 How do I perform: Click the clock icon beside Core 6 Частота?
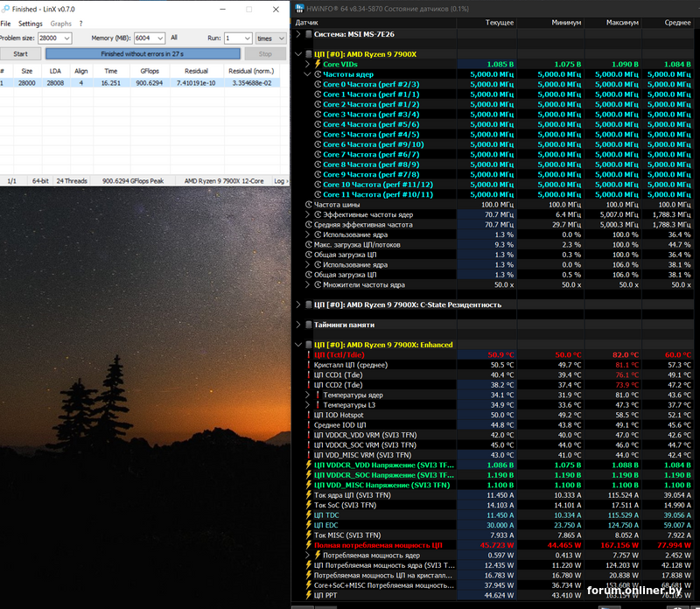click(318, 144)
